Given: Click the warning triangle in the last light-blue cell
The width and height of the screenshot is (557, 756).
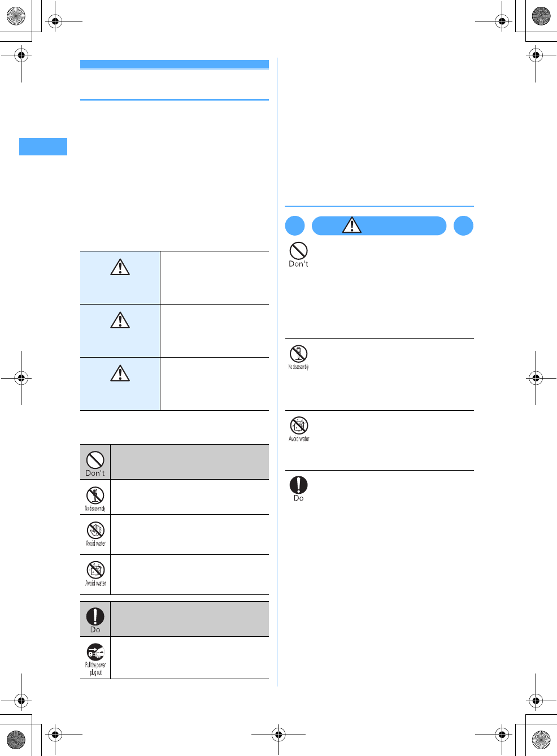Looking at the screenshot, I should 120,373.
